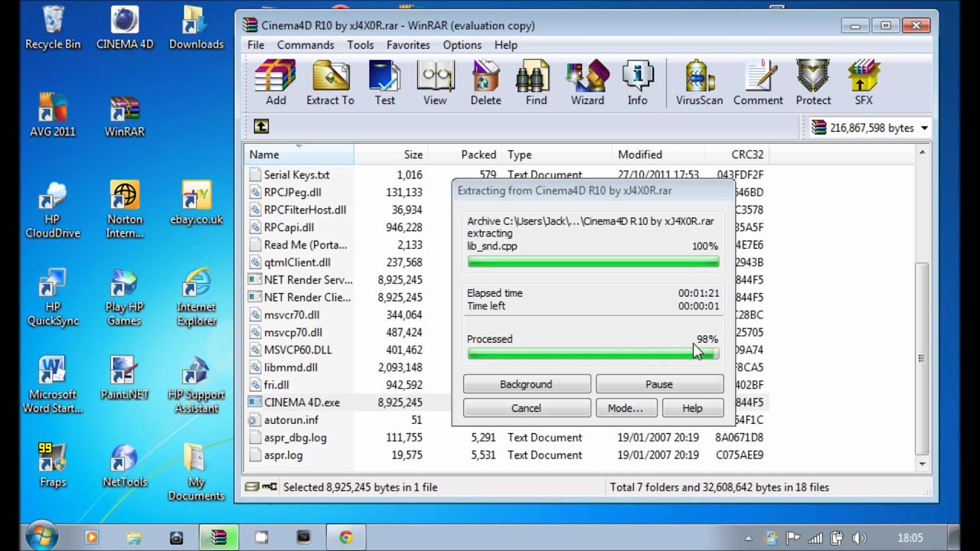Click the Delete toolbar icon

pyautogui.click(x=485, y=82)
